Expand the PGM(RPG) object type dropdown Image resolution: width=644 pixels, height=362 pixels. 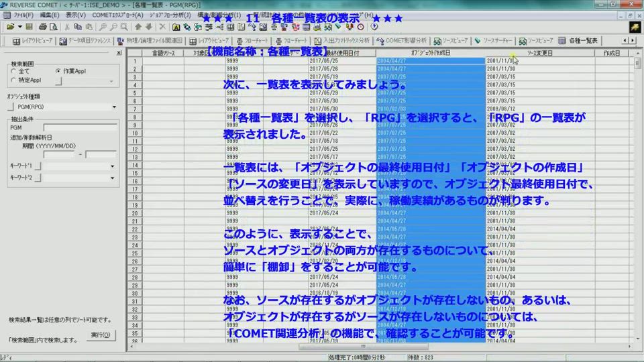pos(113,107)
